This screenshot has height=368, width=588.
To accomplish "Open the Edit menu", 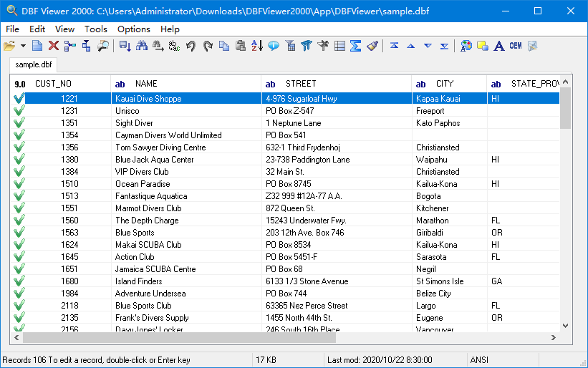I will [37, 29].
